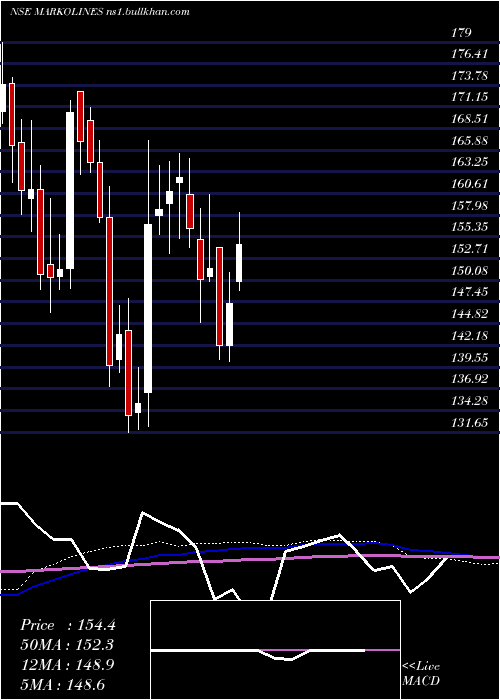Click the Price : 154.4 value
Screen dimensions: 500x700
[68, 625]
